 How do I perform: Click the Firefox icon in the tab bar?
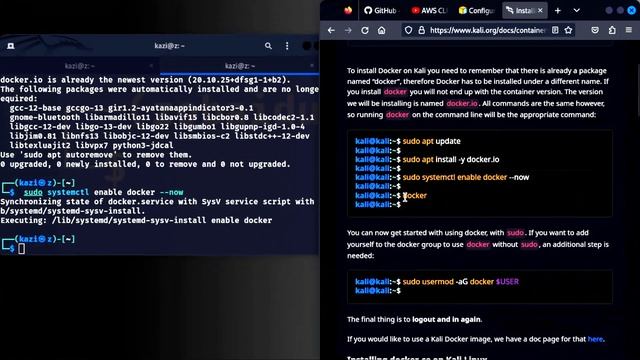point(348,11)
